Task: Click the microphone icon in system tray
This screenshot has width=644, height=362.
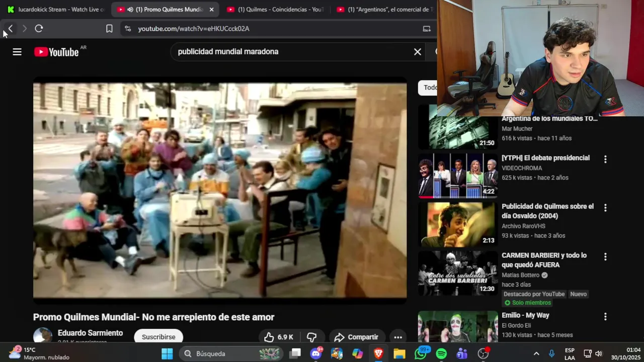Action: point(551,353)
